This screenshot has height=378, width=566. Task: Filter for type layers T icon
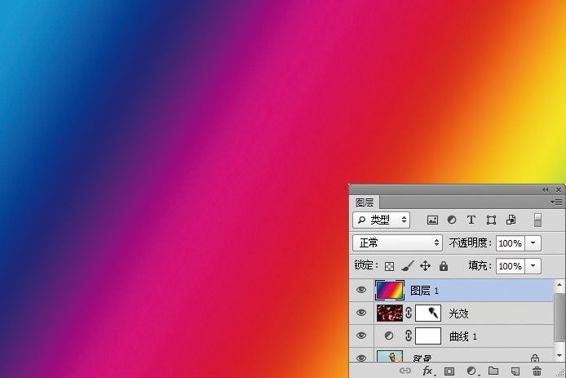pos(471,220)
